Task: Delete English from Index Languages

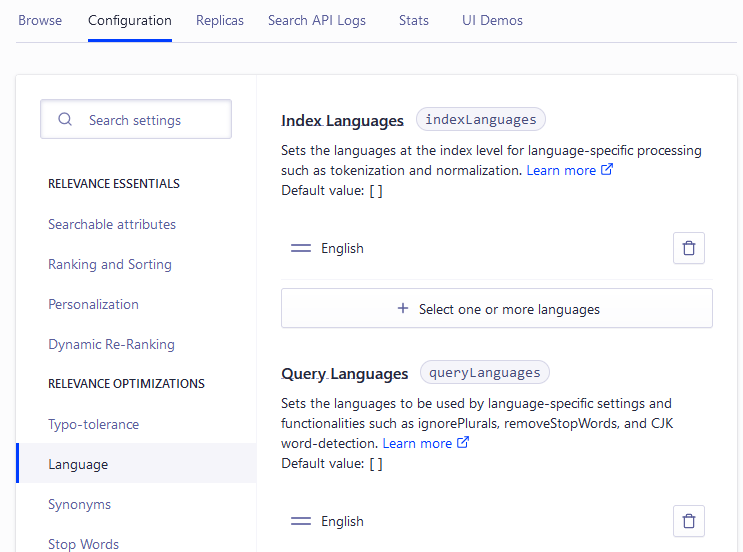Action: [x=689, y=248]
